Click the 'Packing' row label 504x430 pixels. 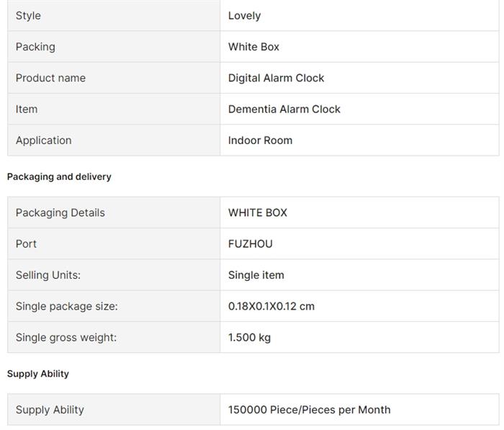(x=35, y=47)
